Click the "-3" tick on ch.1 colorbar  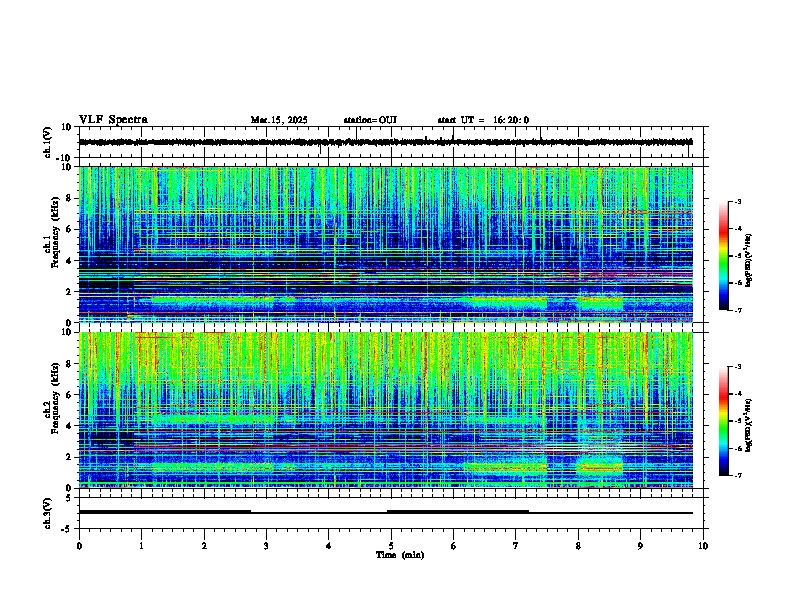click(x=738, y=201)
